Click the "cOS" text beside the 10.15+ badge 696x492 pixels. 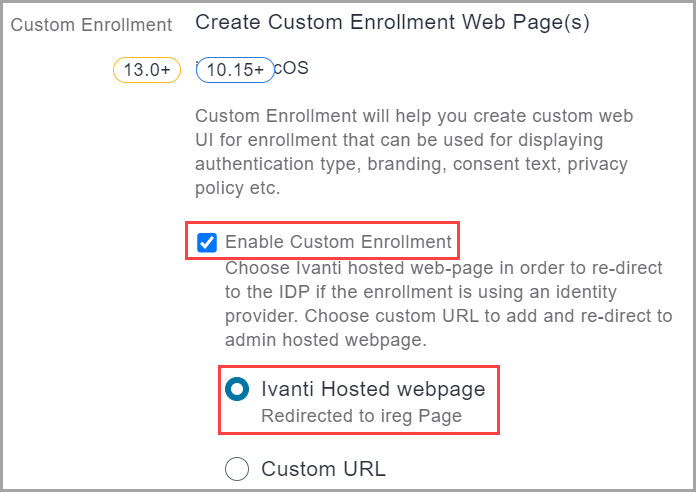coord(292,69)
